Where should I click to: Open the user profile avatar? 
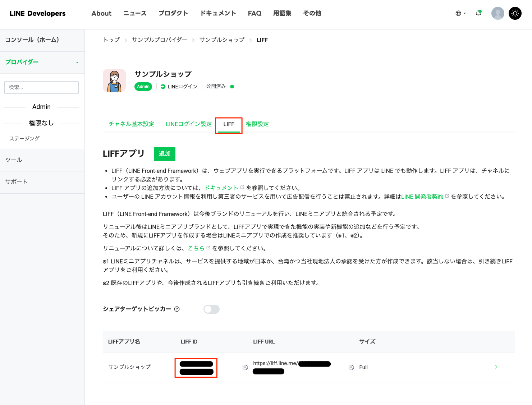497,13
